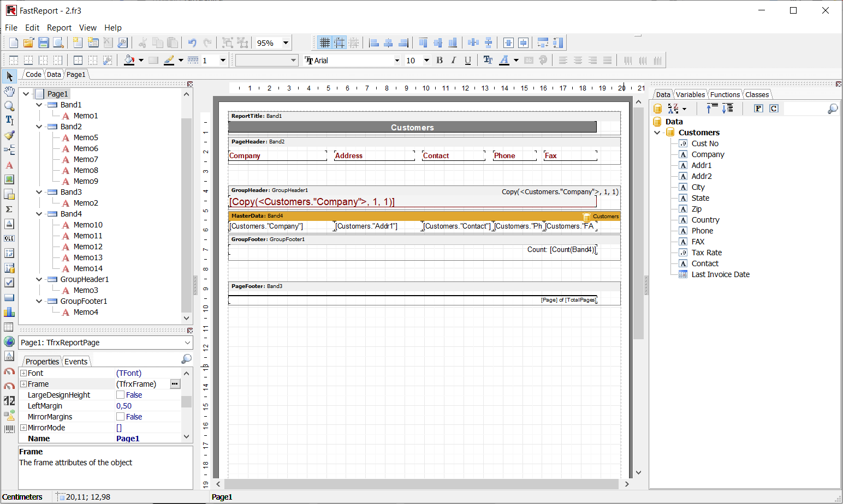This screenshot has height=504, width=843.
Task: Switch to the Variables tab in right panel
Action: click(x=690, y=94)
